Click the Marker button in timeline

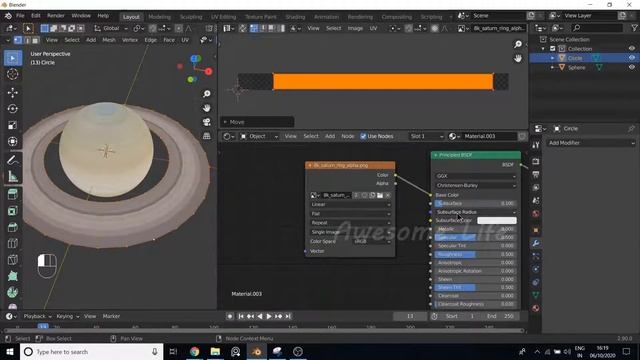click(x=111, y=316)
